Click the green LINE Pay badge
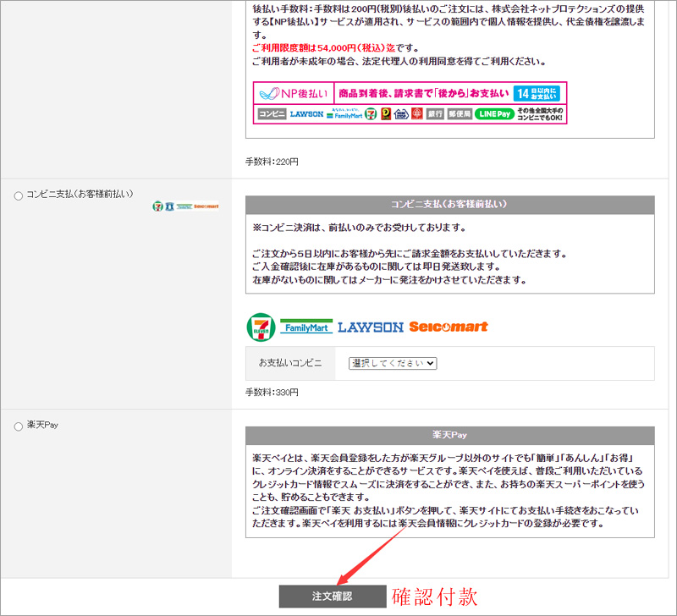The width and height of the screenshot is (677, 616). (493, 114)
